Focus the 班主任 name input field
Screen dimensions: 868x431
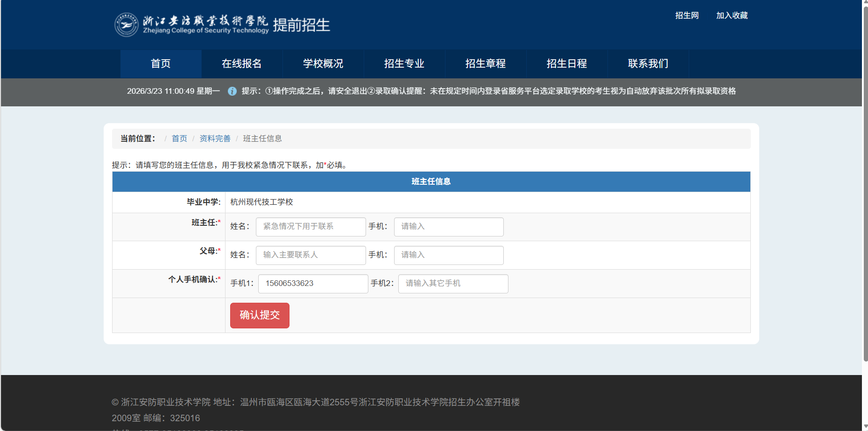[x=311, y=227]
